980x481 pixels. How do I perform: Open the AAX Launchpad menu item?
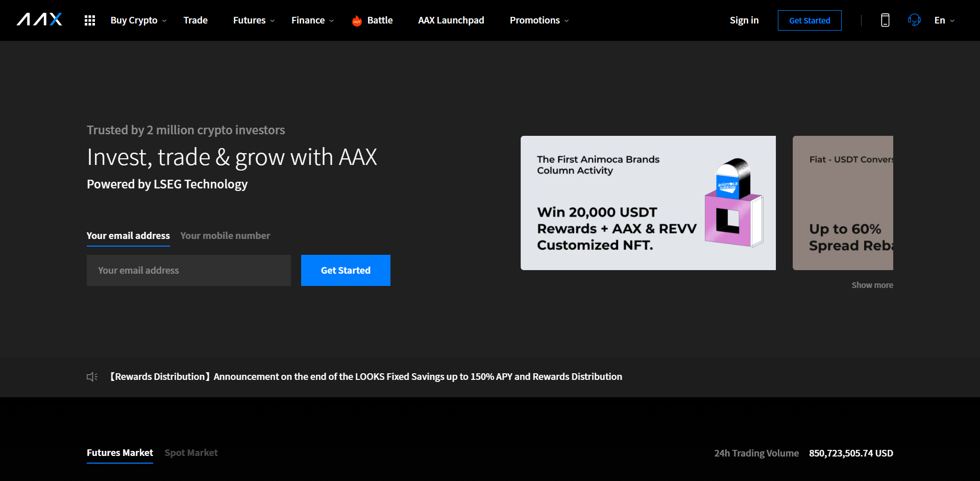pos(451,20)
